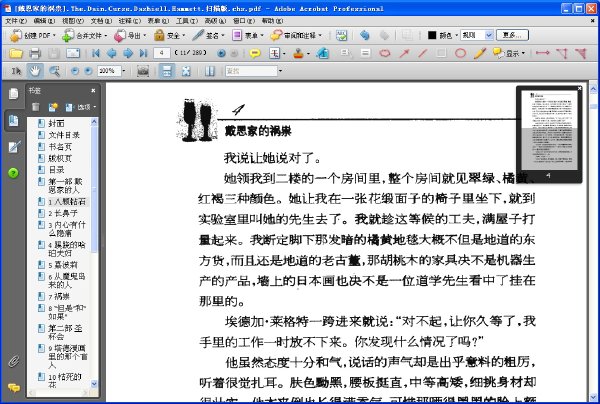Toggle scrolling page display mode

point(167,71)
